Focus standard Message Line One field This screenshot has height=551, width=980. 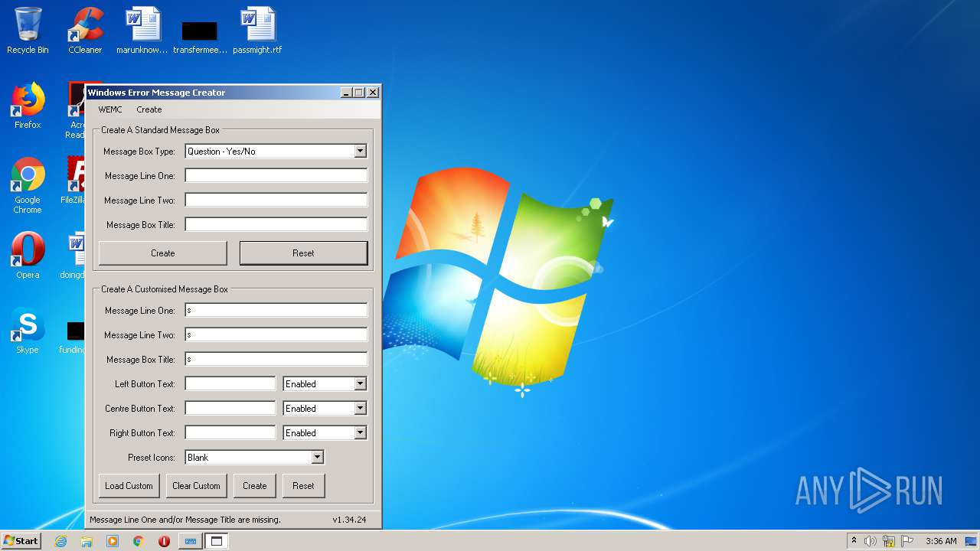(276, 176)
